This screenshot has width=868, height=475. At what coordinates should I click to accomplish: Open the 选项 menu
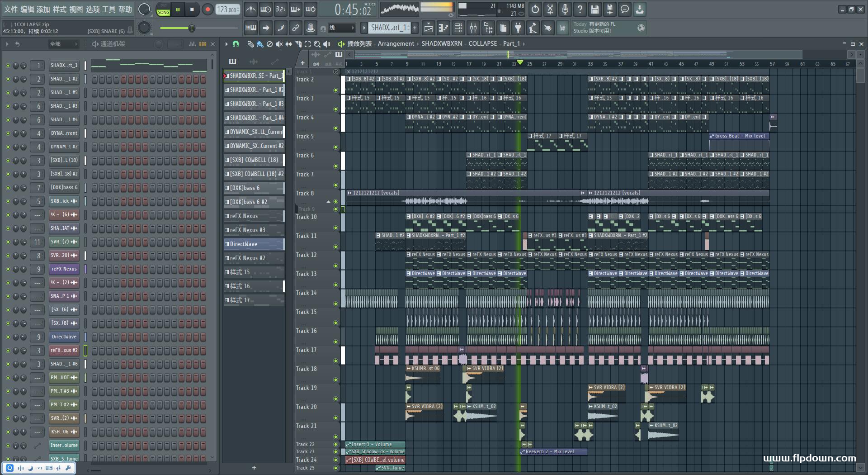(92, 9)
